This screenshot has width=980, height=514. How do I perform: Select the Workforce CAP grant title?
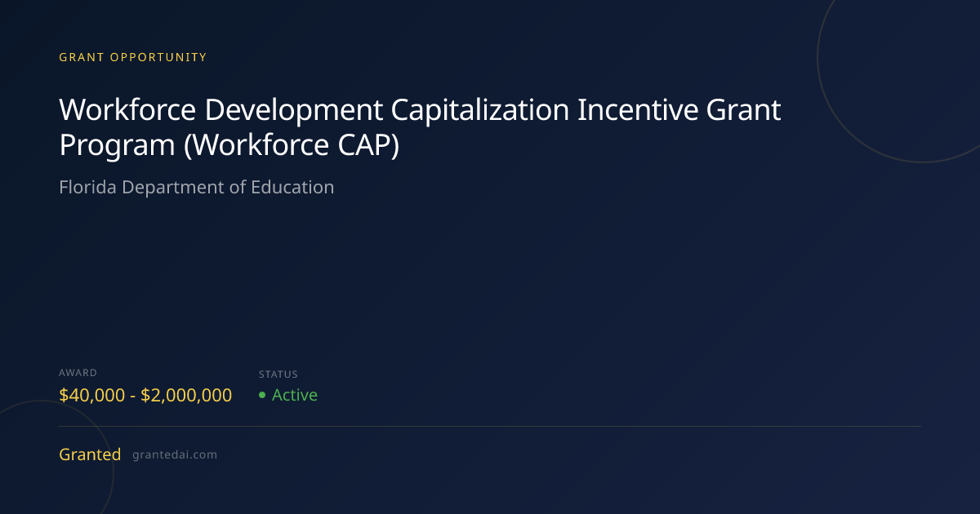tap(421, 127)
